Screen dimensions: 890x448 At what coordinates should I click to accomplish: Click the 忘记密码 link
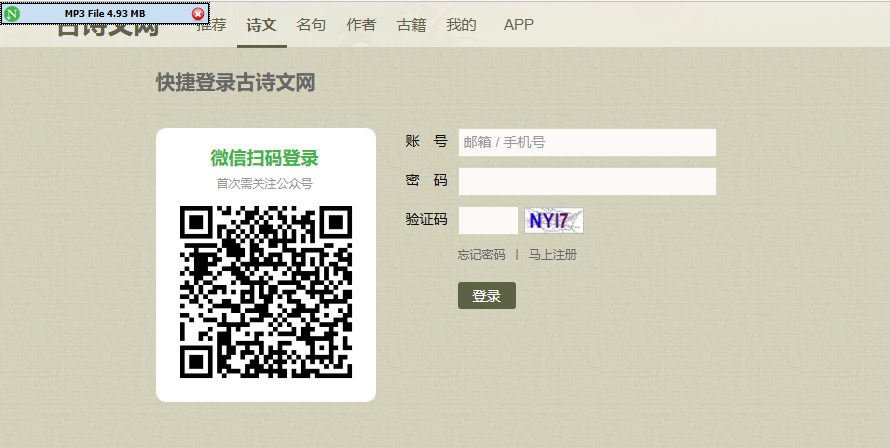(481, 255)
